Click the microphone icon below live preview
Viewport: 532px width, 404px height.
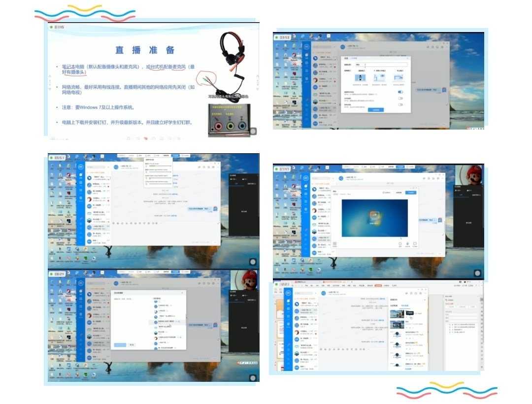click(407, 243)
